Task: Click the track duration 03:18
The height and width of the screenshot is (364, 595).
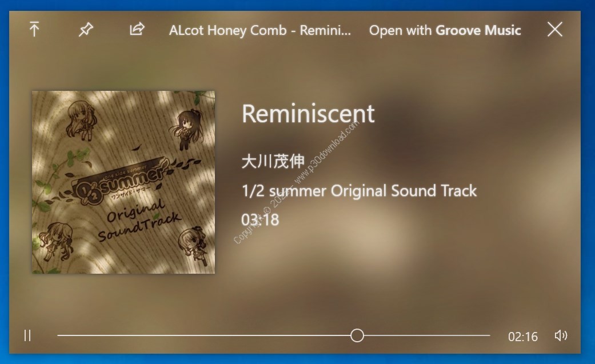Action: (260, 220)
